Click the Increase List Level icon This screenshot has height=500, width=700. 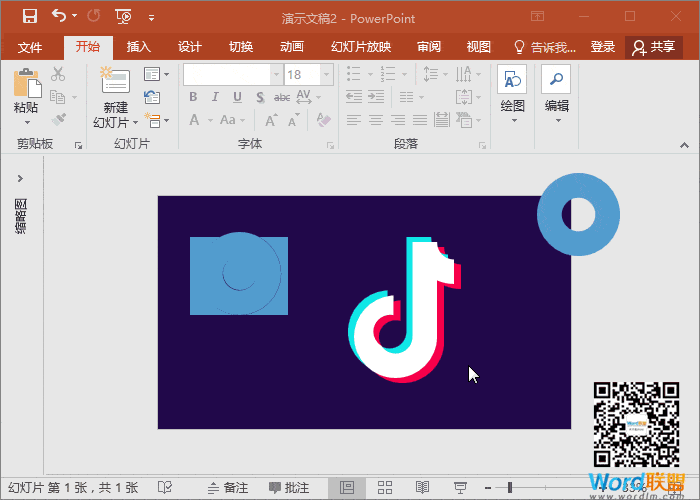(x=376, y=97)
